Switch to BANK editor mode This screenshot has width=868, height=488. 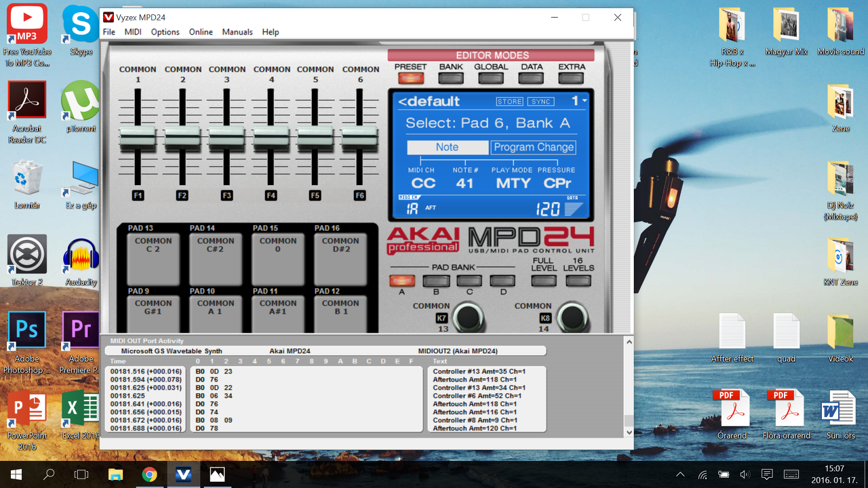click(451, 78)
